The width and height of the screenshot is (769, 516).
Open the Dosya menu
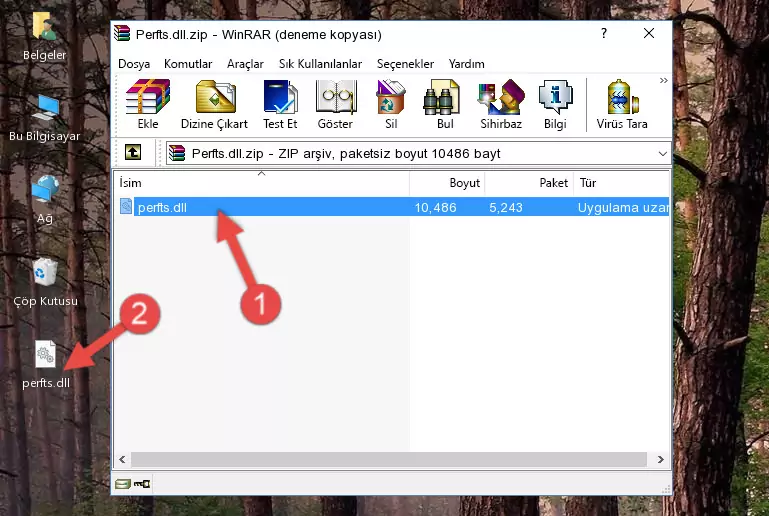point(134,64)
